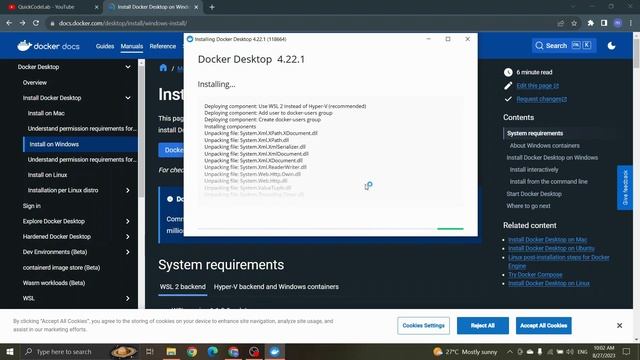Viewport: 640px width, 360px height.
Task: Open the Chrome three-dot menu
Action: point(631,23)
